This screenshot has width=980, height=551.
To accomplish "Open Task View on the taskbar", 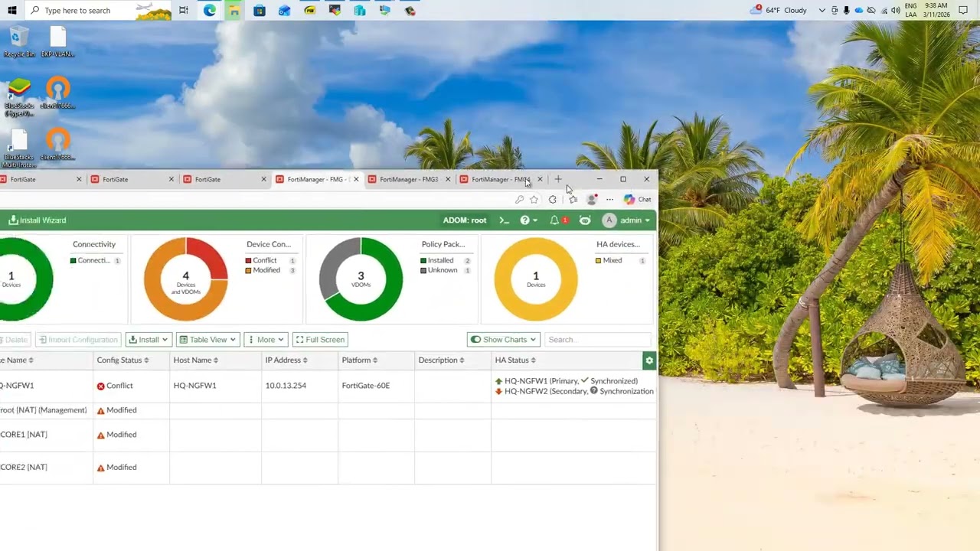I will pos(184,10).
